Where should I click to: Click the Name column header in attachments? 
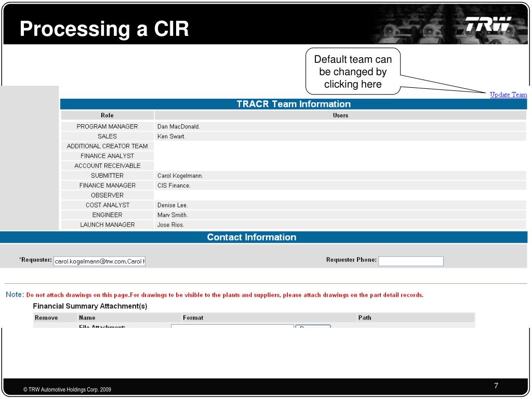(x=87, y=318)
